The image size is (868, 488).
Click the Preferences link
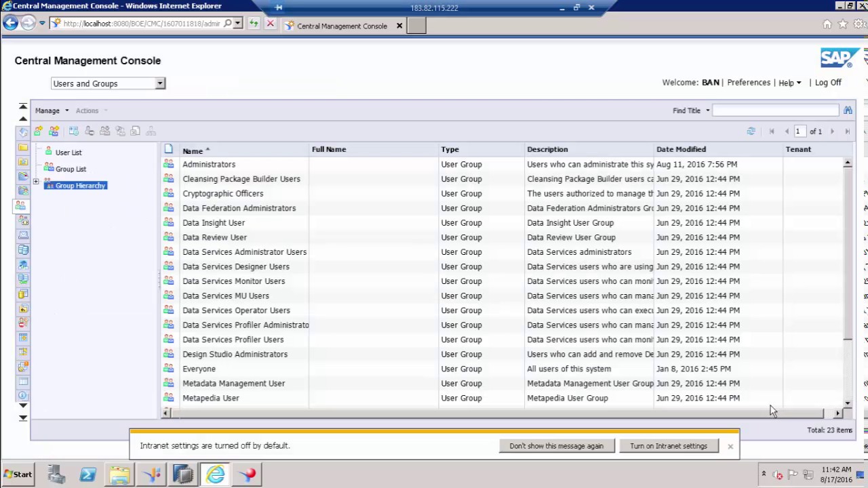click(x=749, y=82)
